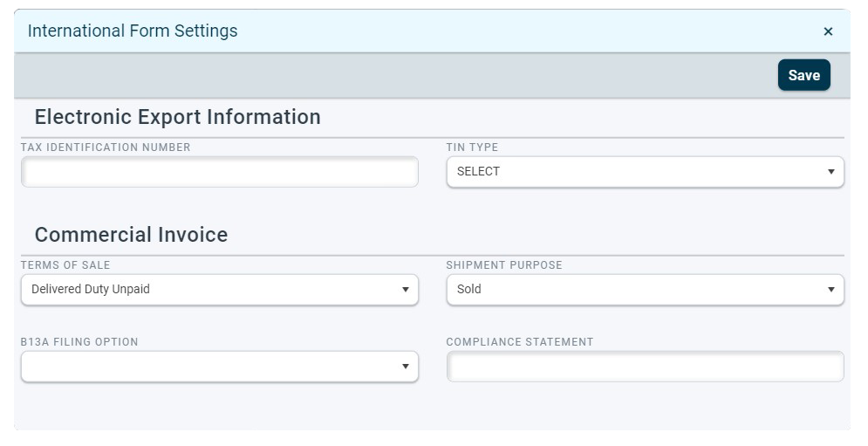Close the International Form Settings dialog

[x=828, y=31]
